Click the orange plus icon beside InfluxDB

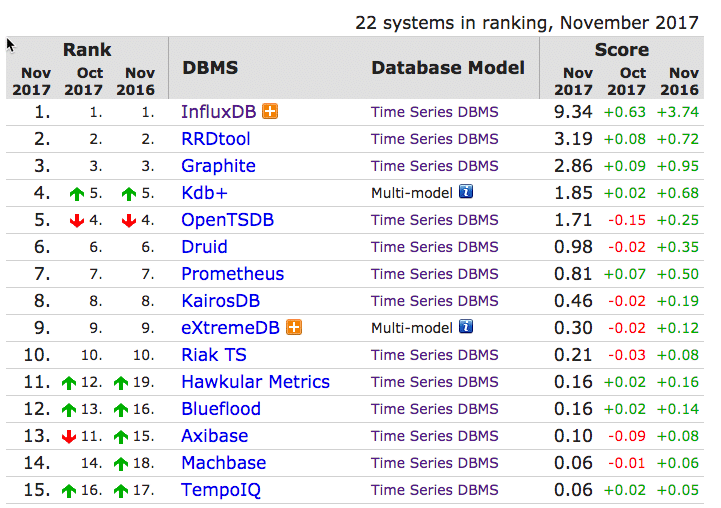click(270, 111)
